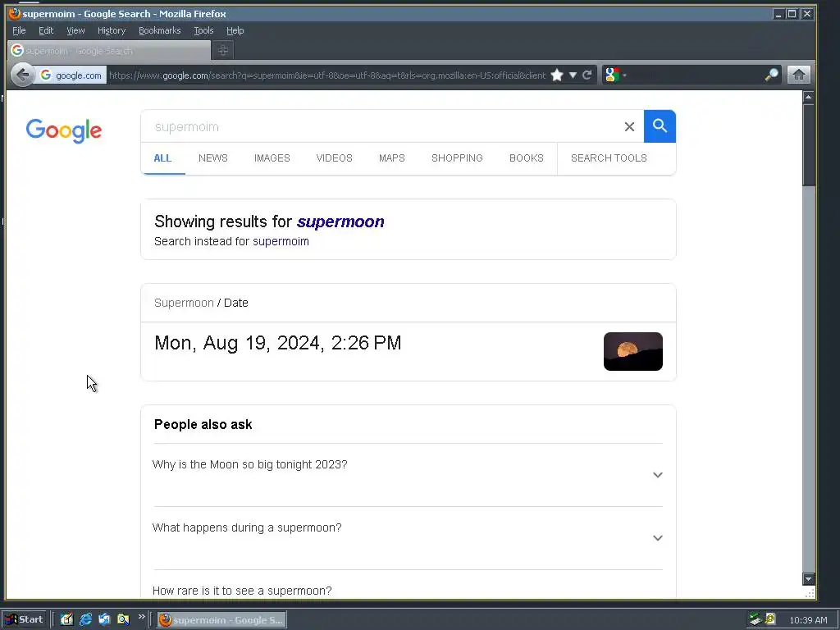
Task: Switch to the VIDEOS results tab
Action: (335, 158)
